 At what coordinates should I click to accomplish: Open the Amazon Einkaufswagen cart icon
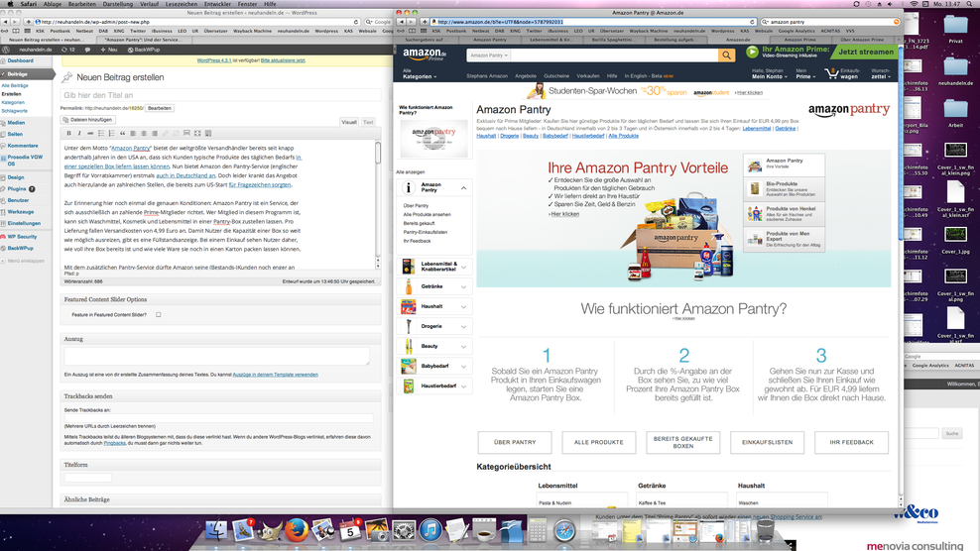(832, 73)
